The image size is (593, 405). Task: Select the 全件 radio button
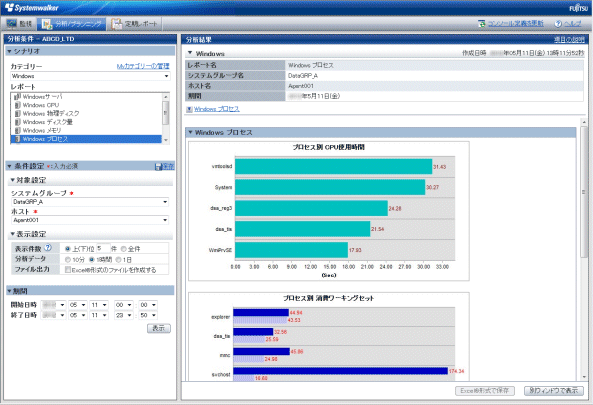tap(123, 249)
